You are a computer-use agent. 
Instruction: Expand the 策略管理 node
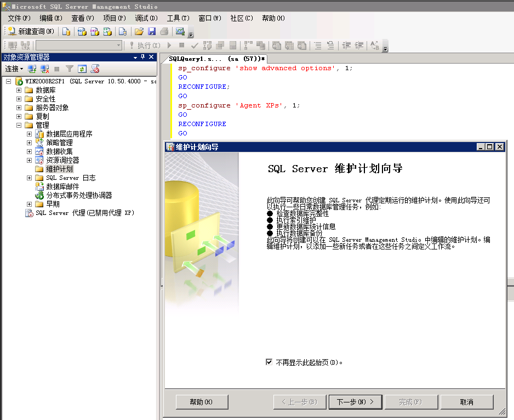[x=29, y=143]
